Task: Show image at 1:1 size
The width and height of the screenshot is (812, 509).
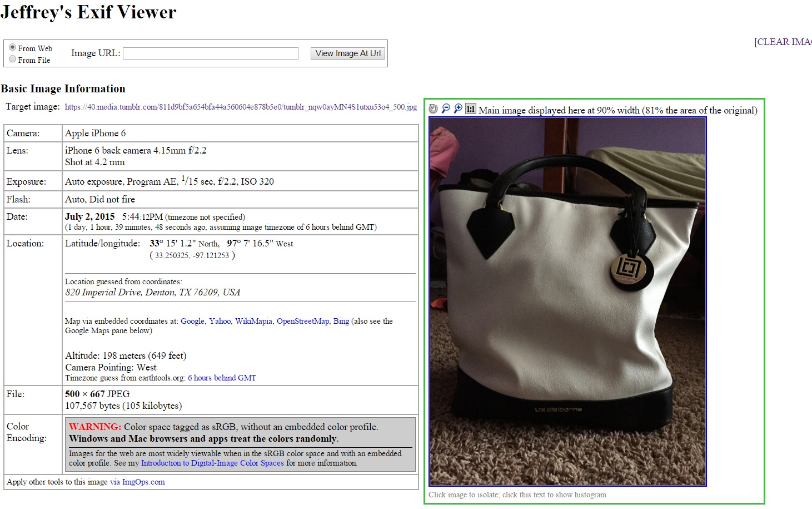Action: click(471, 109)
